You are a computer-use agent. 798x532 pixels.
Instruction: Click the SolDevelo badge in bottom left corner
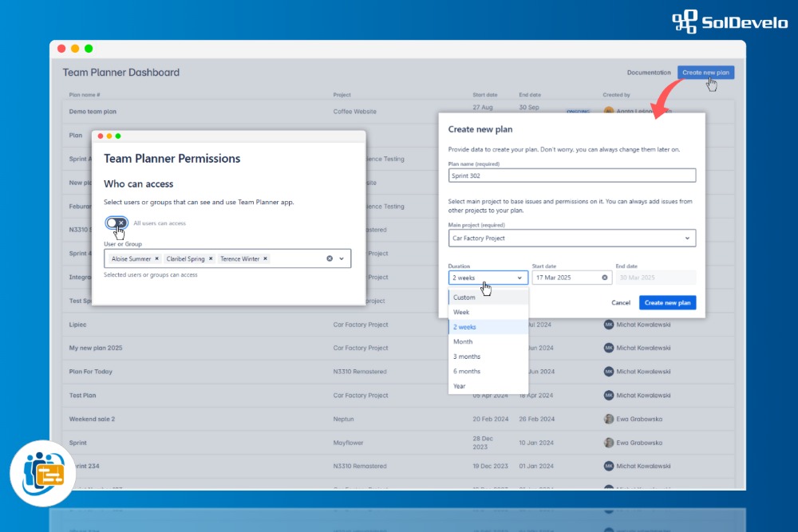tap(42, 473)
